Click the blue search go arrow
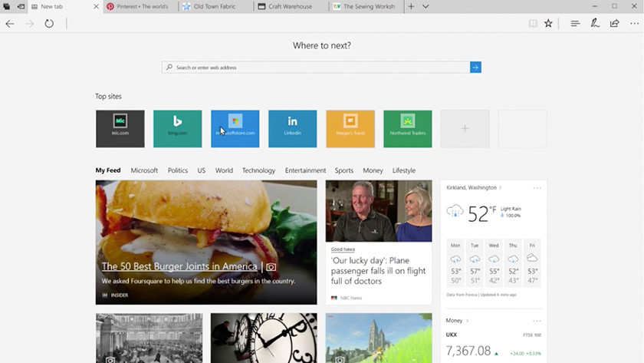The height and width of the screenshot is (363, 644). [475, 68]
